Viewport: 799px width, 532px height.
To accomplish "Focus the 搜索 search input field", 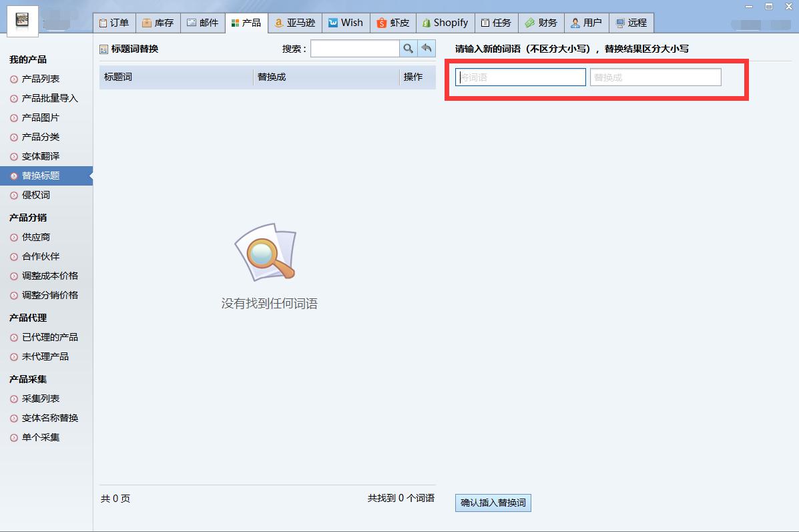I will pyautogui.click(x=354, y=49).
